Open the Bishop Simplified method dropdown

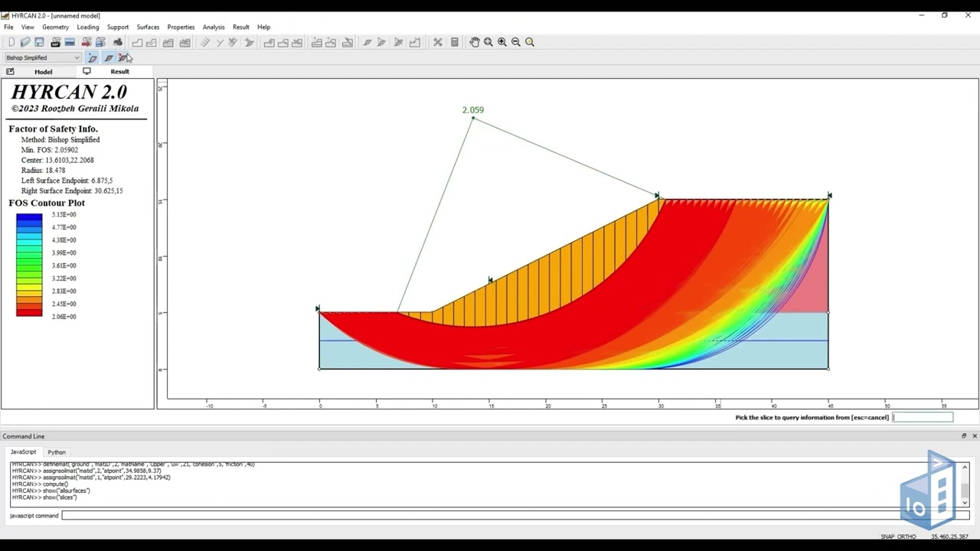coord(44,57)
